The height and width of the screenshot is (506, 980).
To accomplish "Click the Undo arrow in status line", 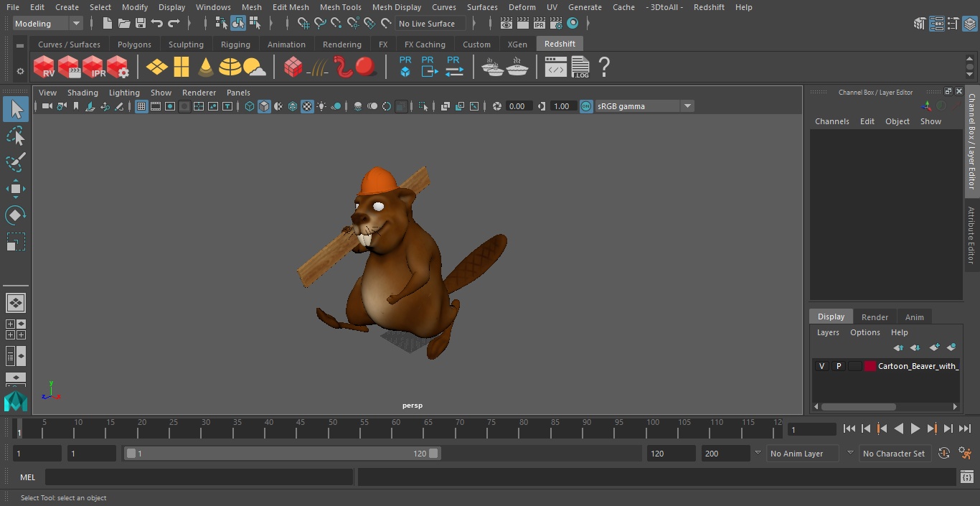I will click(x=157, y=24).
